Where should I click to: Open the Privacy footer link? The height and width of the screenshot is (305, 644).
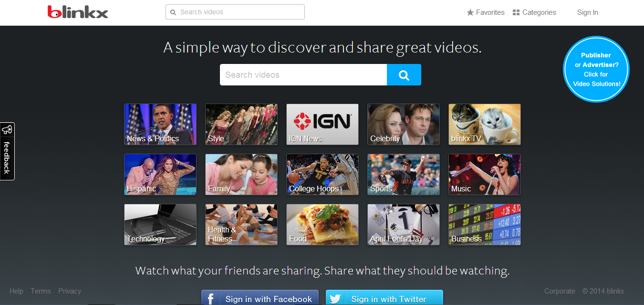point(70,291)
